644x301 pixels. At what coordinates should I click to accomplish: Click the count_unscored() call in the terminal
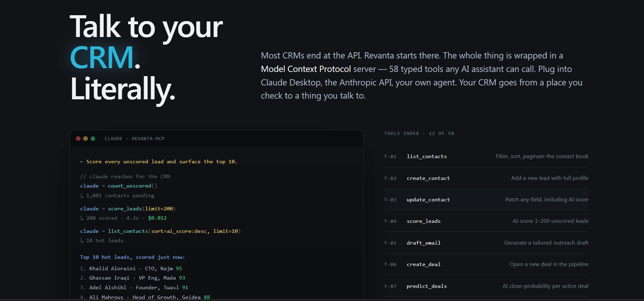click(x=133, y=186)
